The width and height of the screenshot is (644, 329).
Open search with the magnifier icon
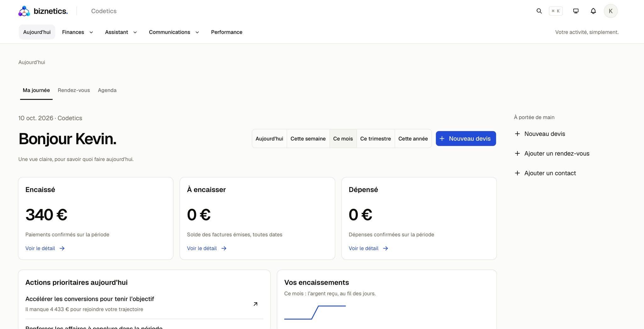pos(539,11)
